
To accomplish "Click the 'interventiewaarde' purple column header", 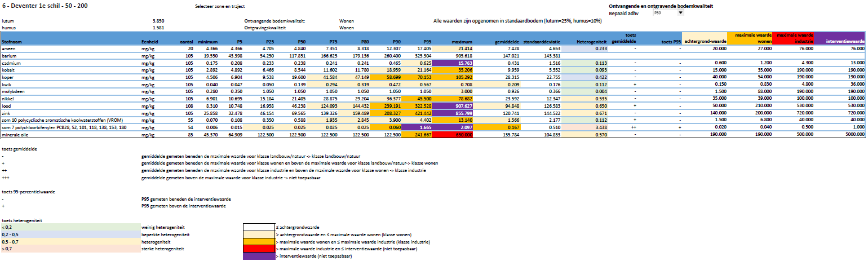I will [840, 42].
